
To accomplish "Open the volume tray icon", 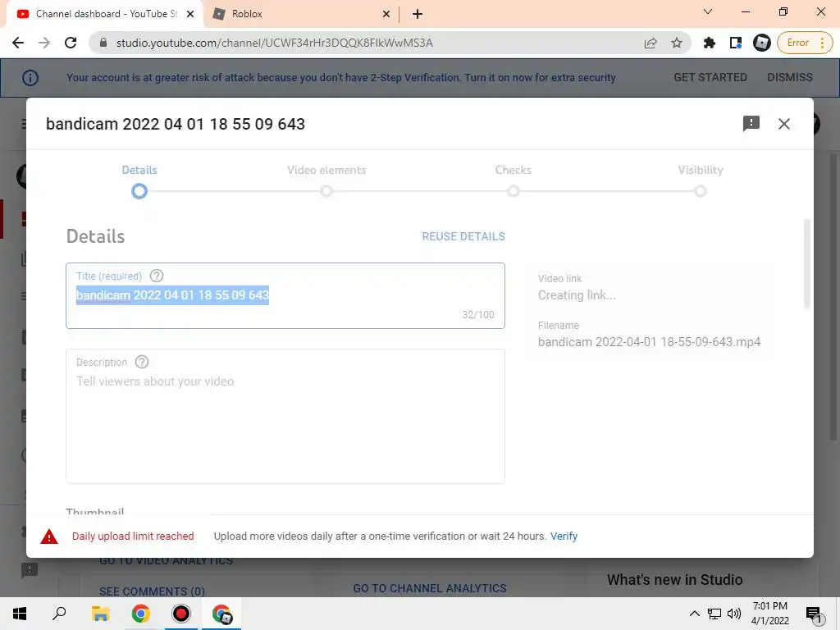I will [x=734, y=614].
